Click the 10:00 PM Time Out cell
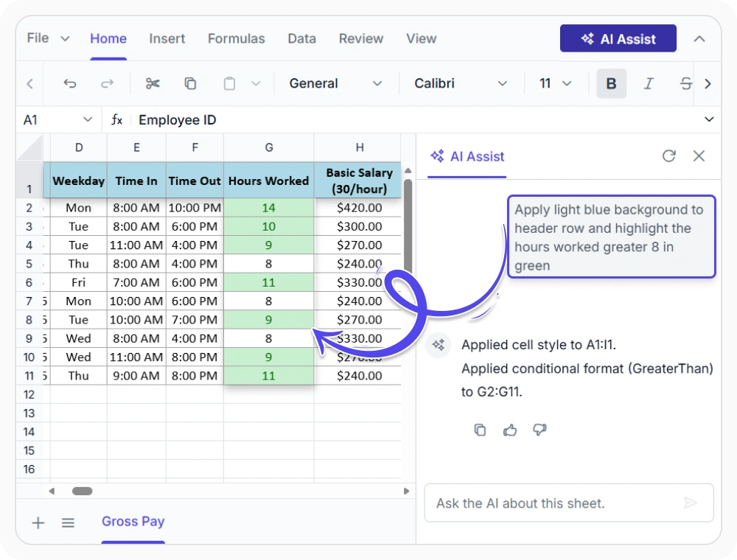The image size is (737, 560). (x=195, y=208)
